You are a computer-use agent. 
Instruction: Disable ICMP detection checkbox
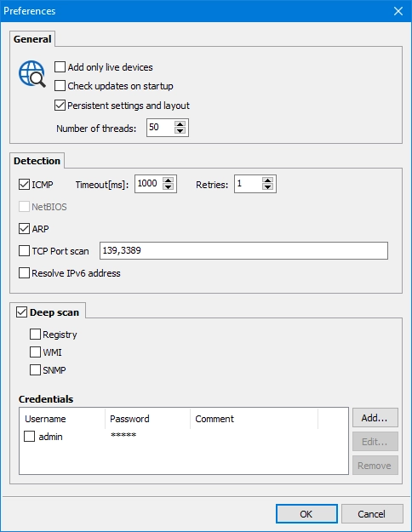point(24,185)
